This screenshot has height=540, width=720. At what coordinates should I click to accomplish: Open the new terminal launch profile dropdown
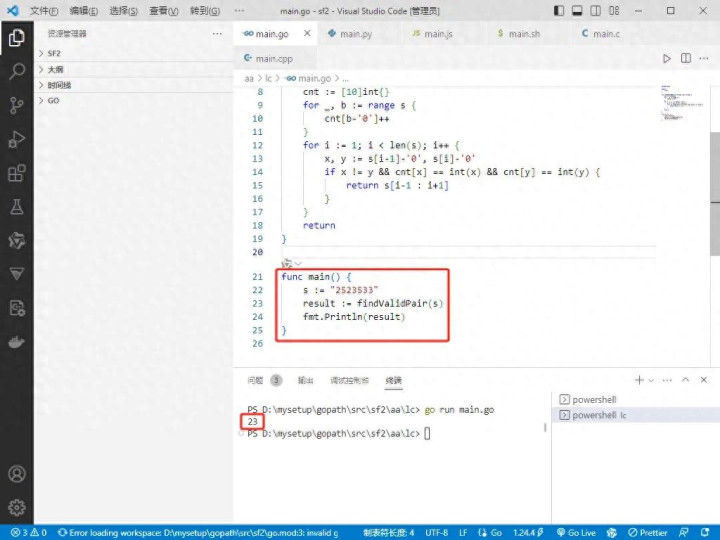click(651, 380)
